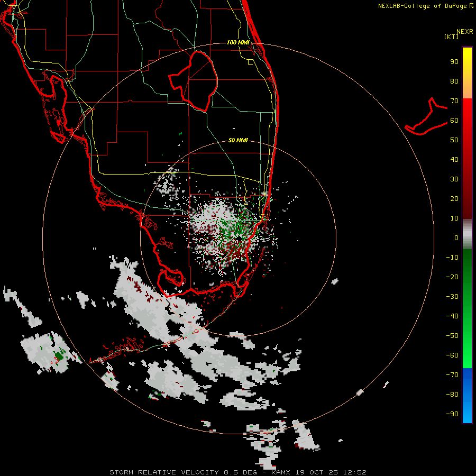Click the -60 value on the velocity scale

[452, 355]
